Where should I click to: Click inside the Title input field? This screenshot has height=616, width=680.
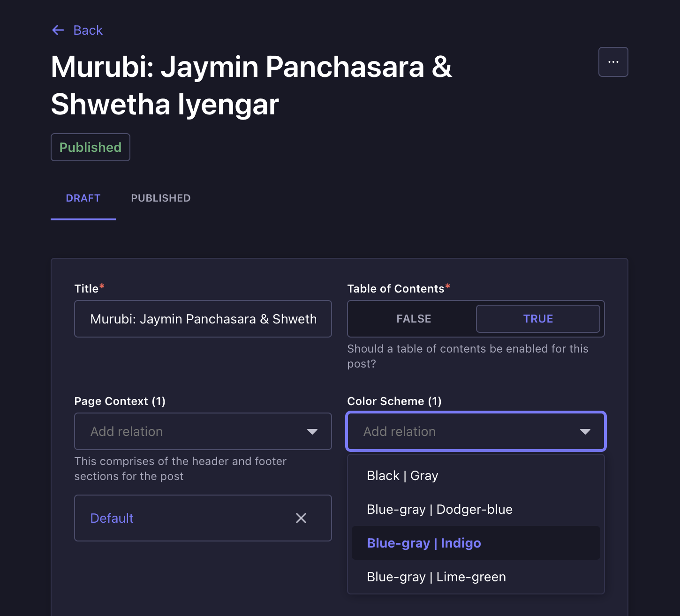[203, 319]
